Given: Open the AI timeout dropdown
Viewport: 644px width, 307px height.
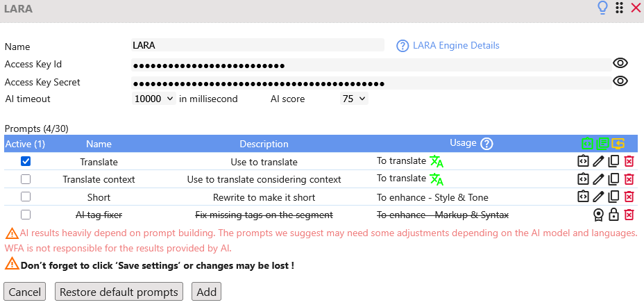Looking at the screenshot, I should tap(154, 99).
